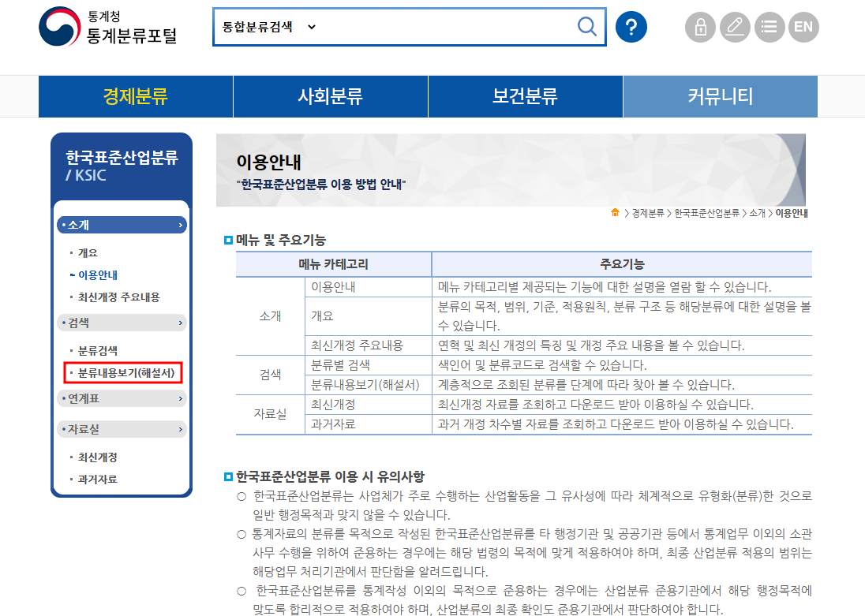Open 분류내용보기(해설서) in the sidebar

(x=126, y=373)
